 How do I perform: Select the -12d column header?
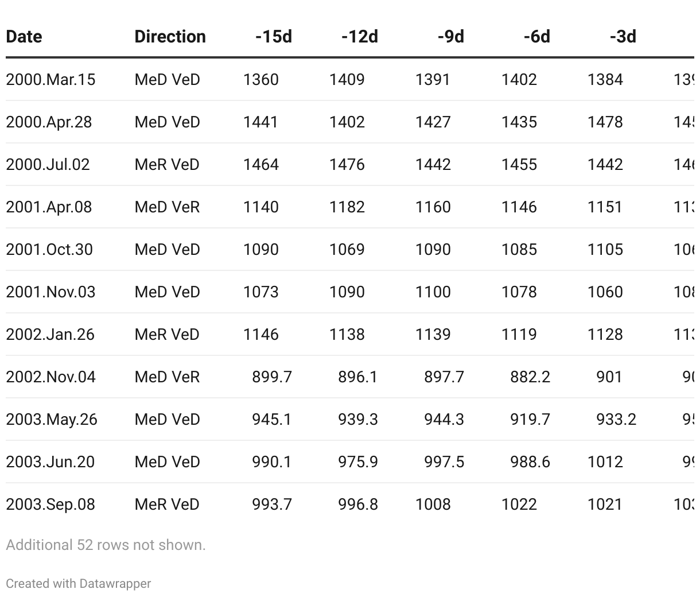[x=360, y=37]
